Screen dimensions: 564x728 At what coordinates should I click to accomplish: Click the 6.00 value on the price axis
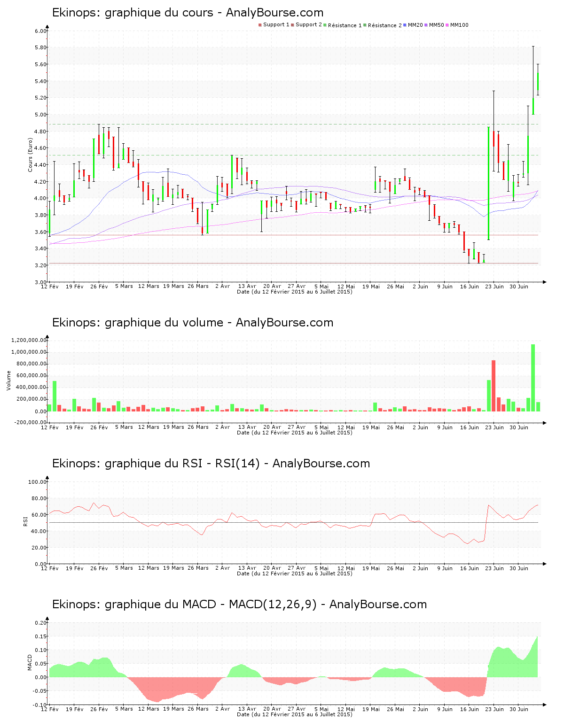(41, 31)
